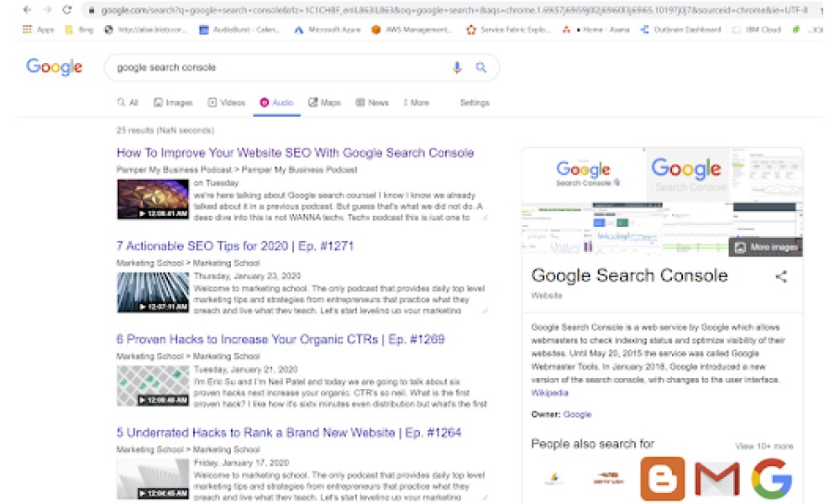Image resolution: width=840 pixels, height=504 pixels.
Task: Open the Owner Google link
Action: click(578, 414)
